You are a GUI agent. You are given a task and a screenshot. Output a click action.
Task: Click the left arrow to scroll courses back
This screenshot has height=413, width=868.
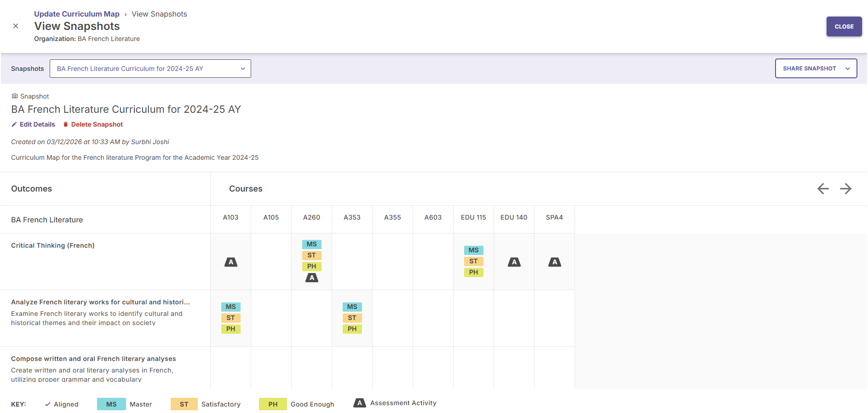click(x=823, y=189)
